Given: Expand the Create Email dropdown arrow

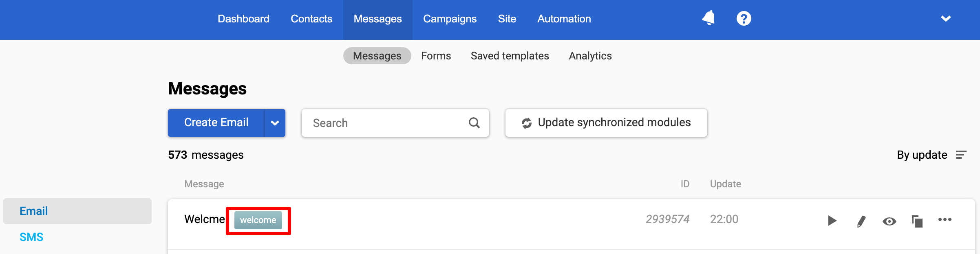Looking at the screenshot, I should click(x=275, y=123).
